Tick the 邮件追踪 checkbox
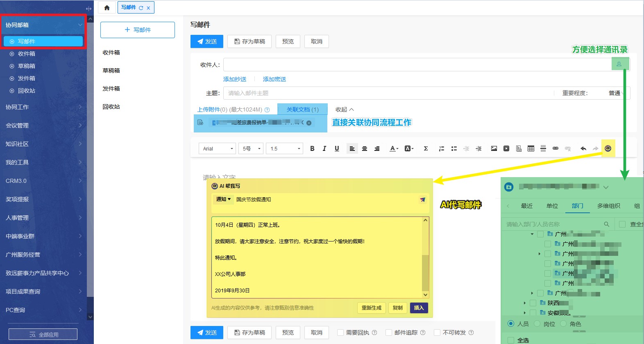Screen dimensions: 644x344 [x=389, y=333]
